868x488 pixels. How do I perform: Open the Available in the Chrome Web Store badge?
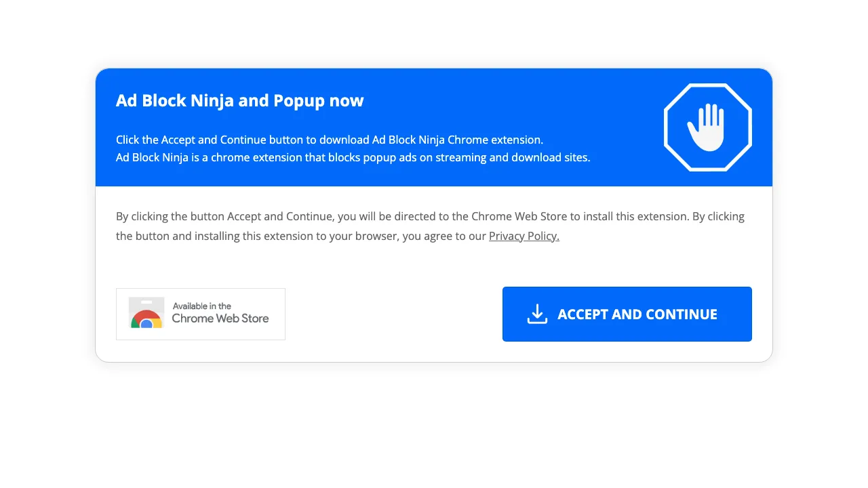(x=201, y=314)
